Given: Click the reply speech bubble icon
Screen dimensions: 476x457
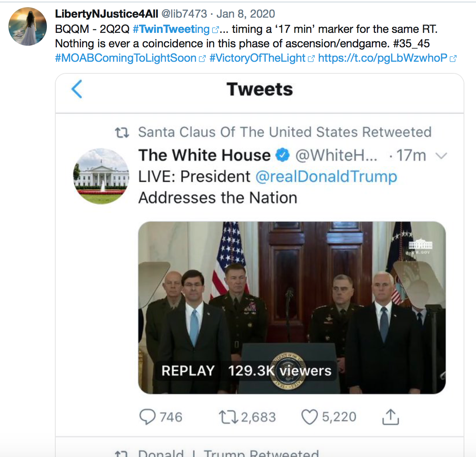Looking at the screenshot, I should 147,417.
